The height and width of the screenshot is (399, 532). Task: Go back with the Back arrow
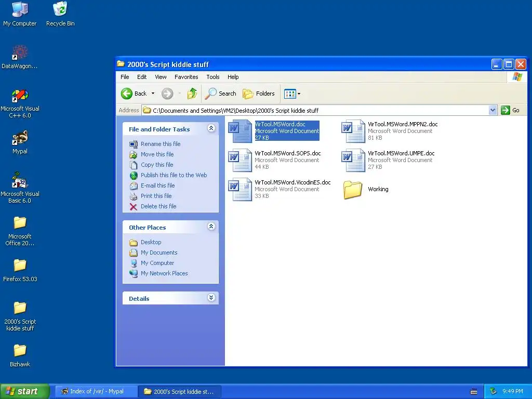[134, 94]
